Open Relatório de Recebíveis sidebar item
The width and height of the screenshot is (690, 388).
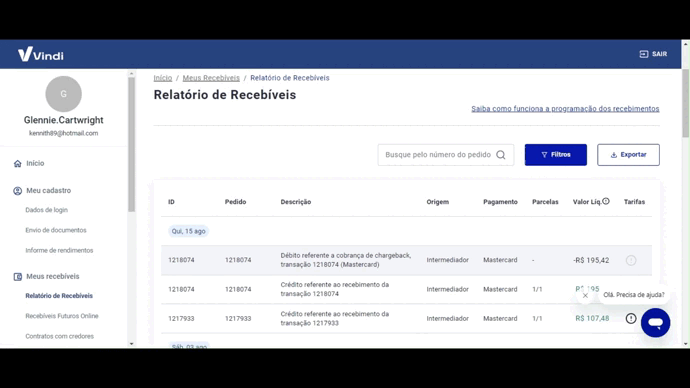(x=59, y=296)
